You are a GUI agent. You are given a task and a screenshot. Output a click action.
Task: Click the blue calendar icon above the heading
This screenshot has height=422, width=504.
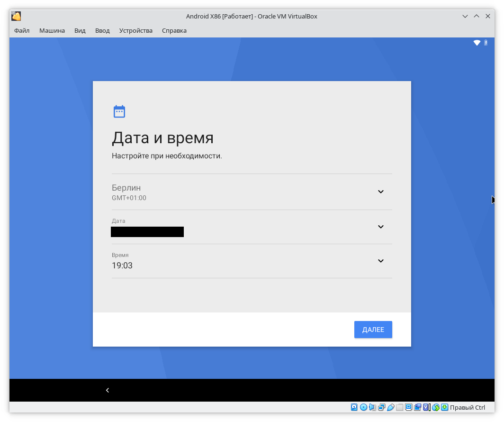[x=119, y=111]
